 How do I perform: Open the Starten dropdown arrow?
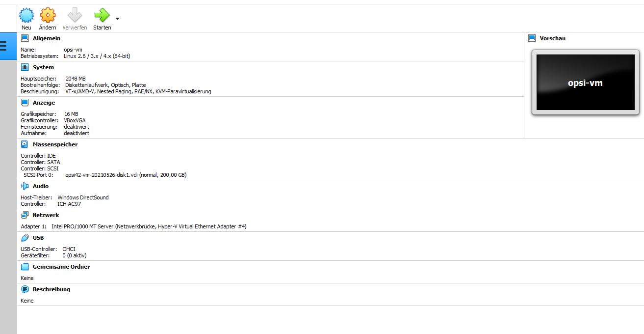[x=117, y=19]
